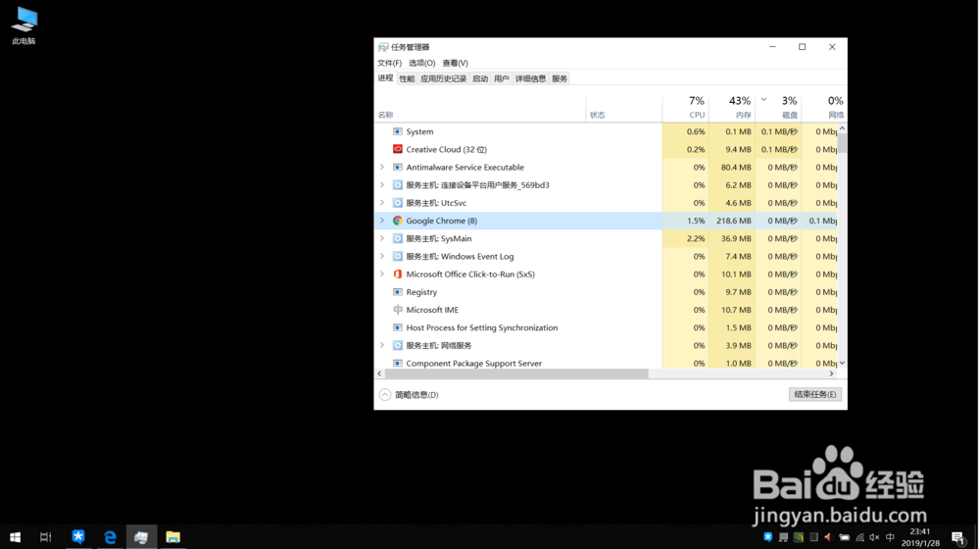Expand the Antimalware Service Executable row
Viewport: 980px width, 549px height.
(x=382, y=168)
